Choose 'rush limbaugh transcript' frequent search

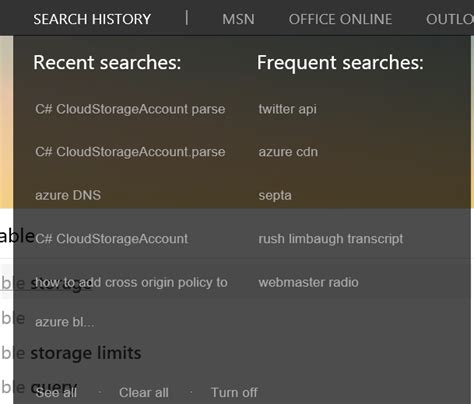tap(331, 239)
